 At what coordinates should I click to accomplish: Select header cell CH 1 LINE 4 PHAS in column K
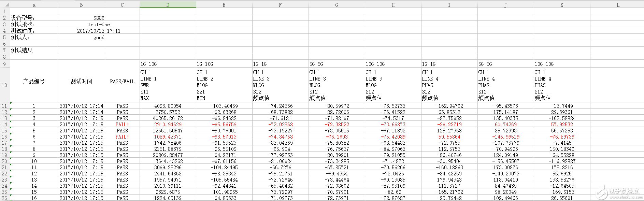pyautogui.click(x=562, y=85)
